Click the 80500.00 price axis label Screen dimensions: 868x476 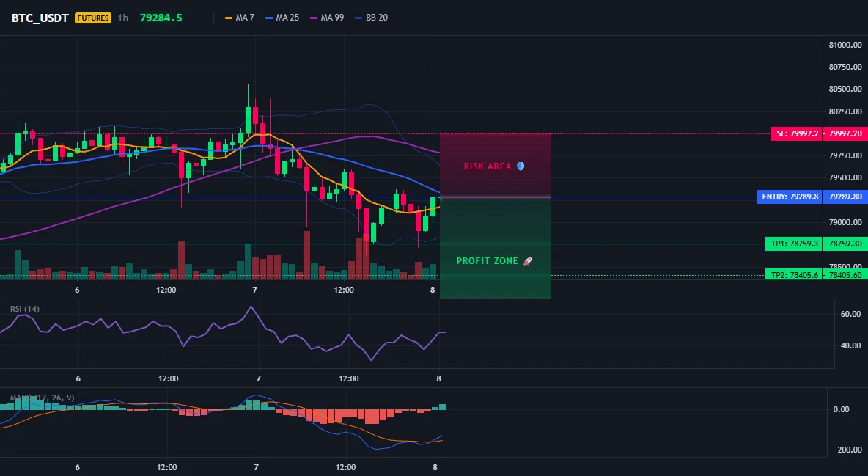click(x=845, y=89)
